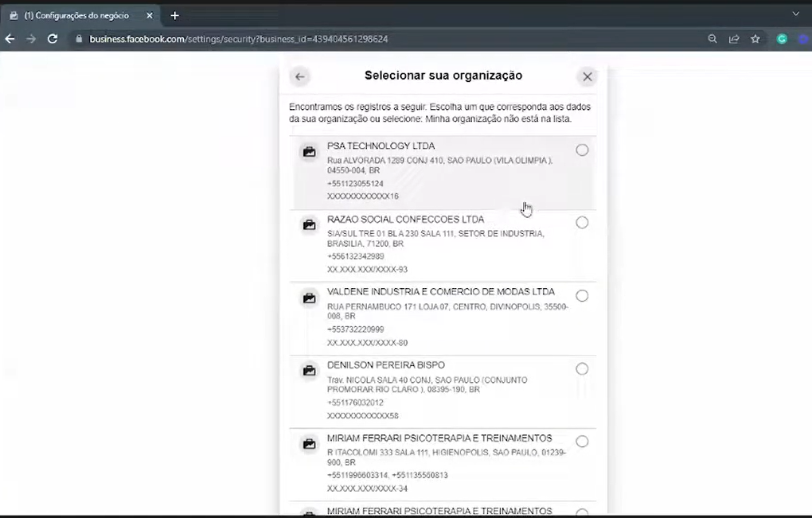Viewport: 812px width, 518px height.
Task: Select the first MIRIAM FERRARI PSICOTERAPIA radio button
Action: point(582,442)
